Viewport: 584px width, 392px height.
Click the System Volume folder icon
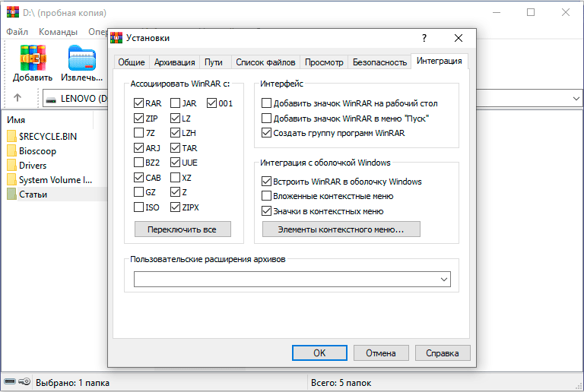[11, 179]
